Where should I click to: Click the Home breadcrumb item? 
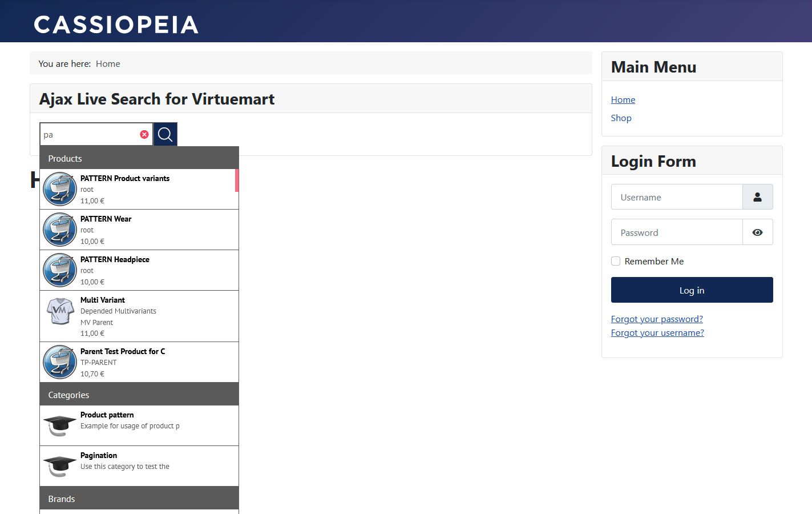point(108,63)
